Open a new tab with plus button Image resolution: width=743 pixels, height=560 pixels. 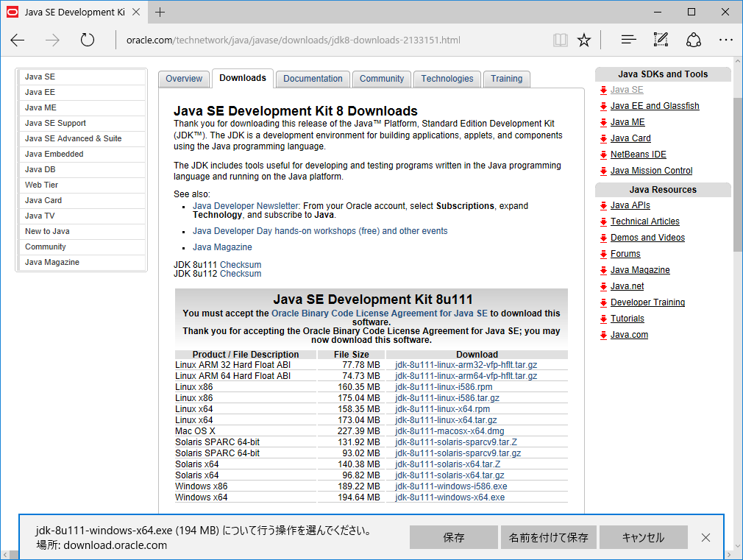(160, 13)
